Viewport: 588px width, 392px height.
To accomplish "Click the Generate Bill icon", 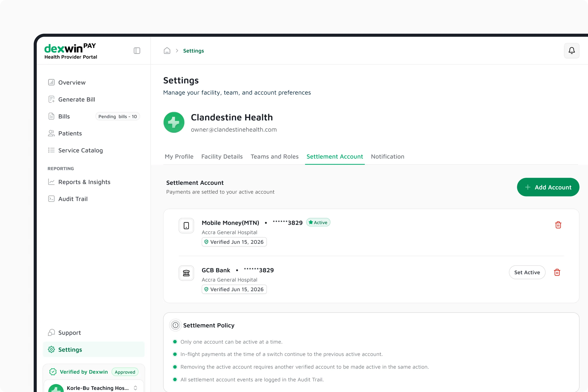I will click(x=51, y=99).
